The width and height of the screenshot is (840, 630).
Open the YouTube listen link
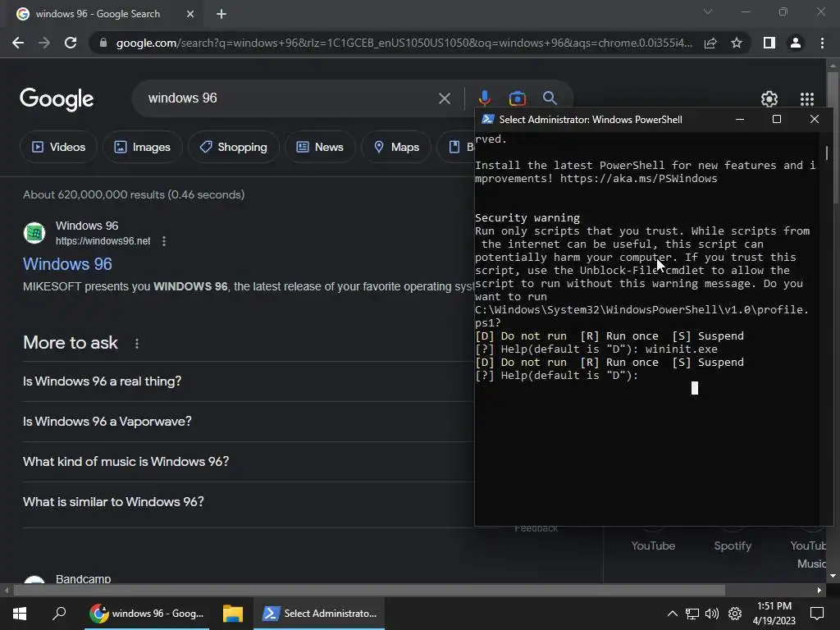[652, 546]
